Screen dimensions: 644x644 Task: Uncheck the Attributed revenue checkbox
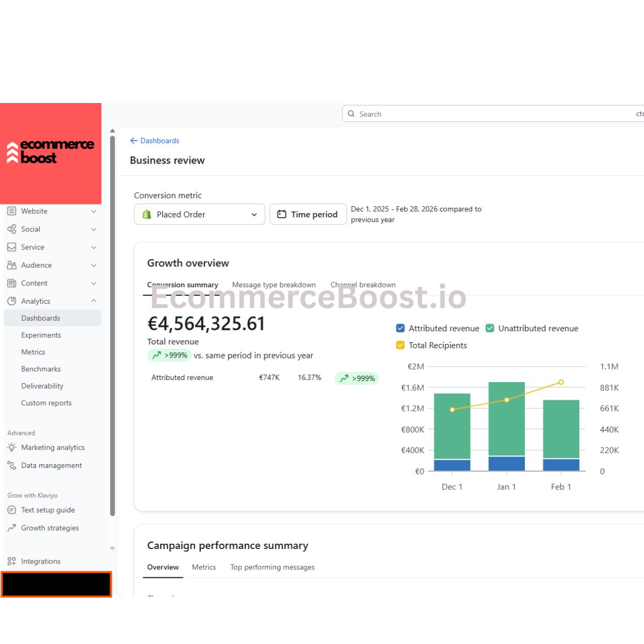click(x=400, y=328)
